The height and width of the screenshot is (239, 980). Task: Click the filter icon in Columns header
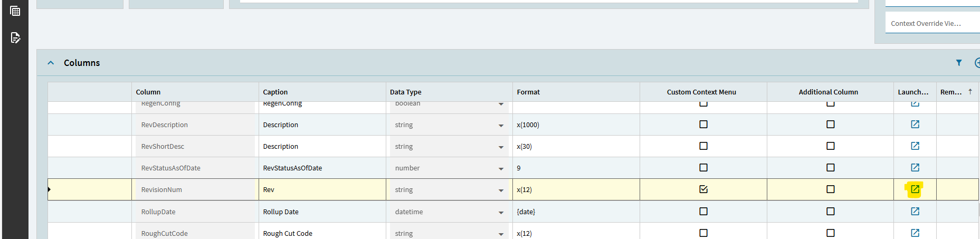click(959, 63)
